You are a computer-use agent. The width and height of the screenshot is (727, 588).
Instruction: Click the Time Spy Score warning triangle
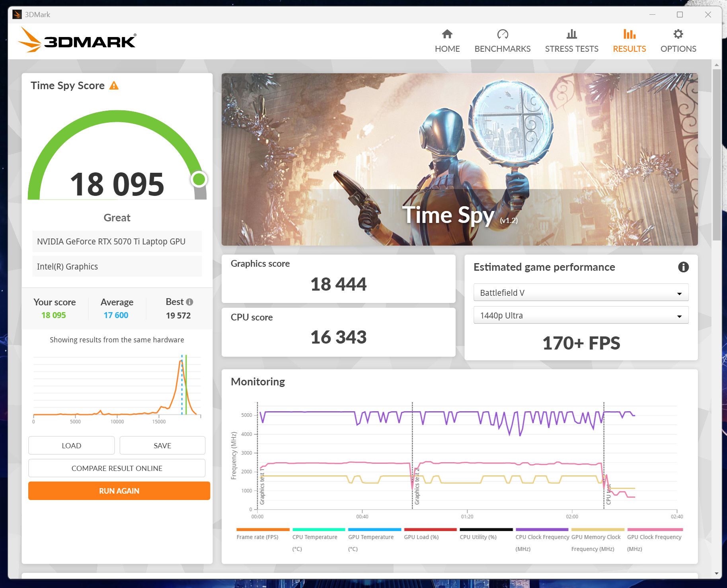tap(114, 86)
